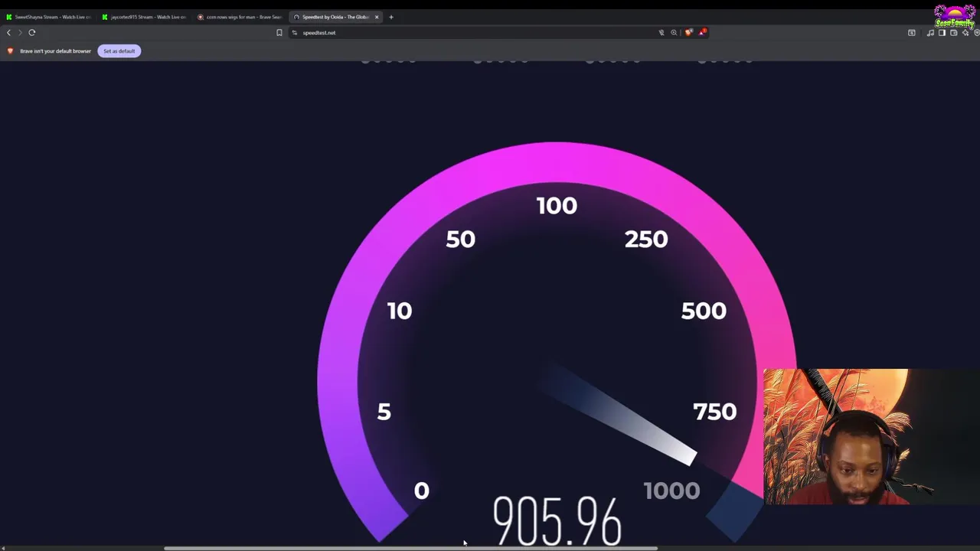Click the 50 label on the gauge
Image resolution: width=980 pixels, height=551 pixels.
tap(460, 240)
